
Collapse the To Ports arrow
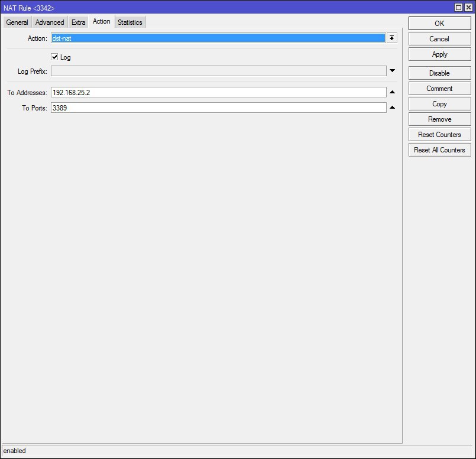392,108
